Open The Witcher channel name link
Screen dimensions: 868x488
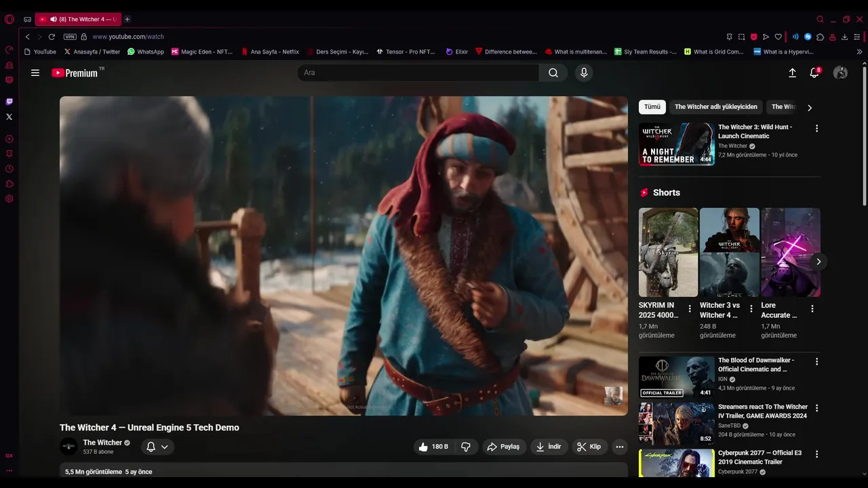102,443
